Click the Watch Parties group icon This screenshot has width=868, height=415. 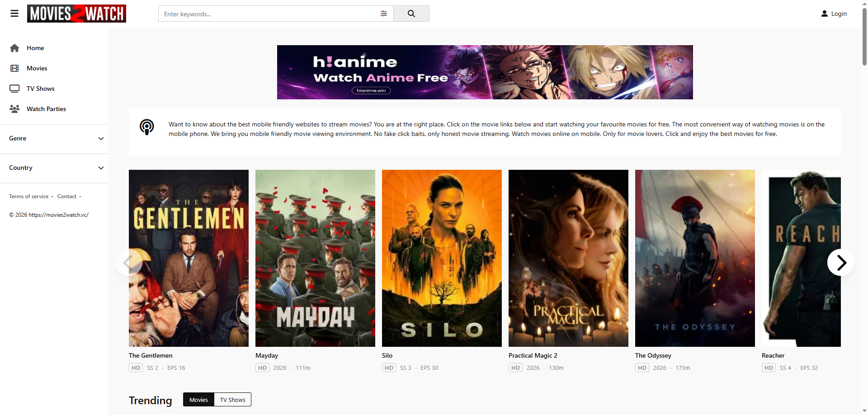coord(14,109)
